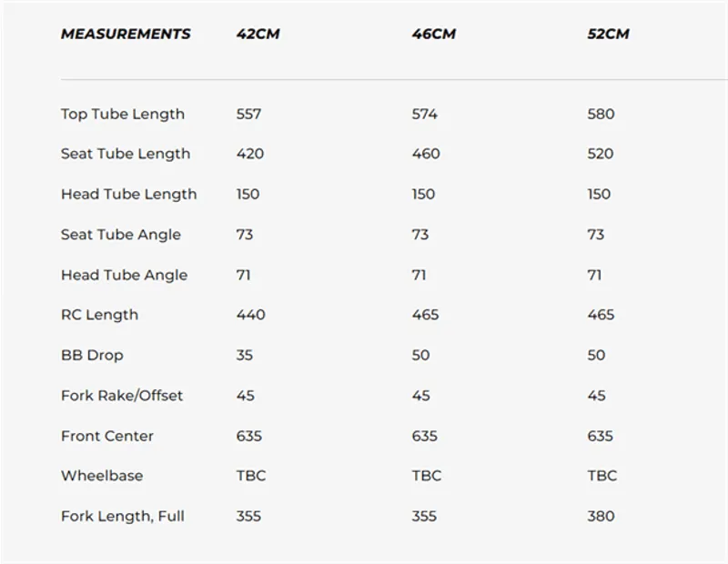Click the Seat Tube Angle label
This screenshot has height=564, width=728.
121,235
